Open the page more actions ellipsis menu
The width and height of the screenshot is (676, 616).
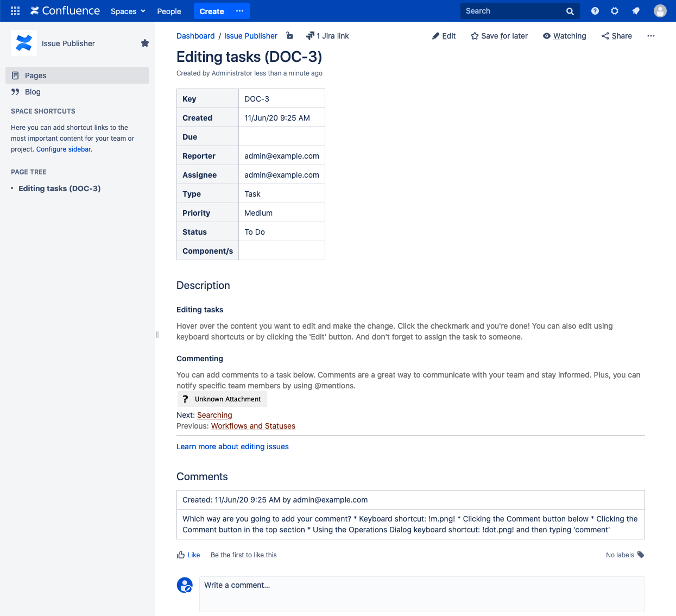click(x=651, y=36)
